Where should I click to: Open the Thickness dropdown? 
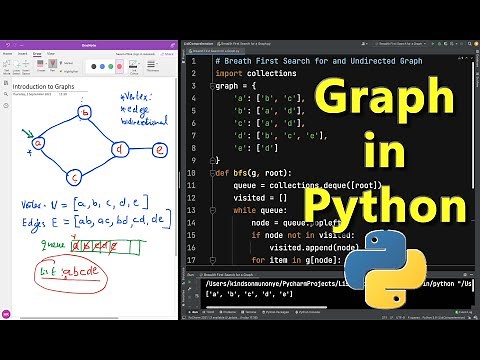152,66
